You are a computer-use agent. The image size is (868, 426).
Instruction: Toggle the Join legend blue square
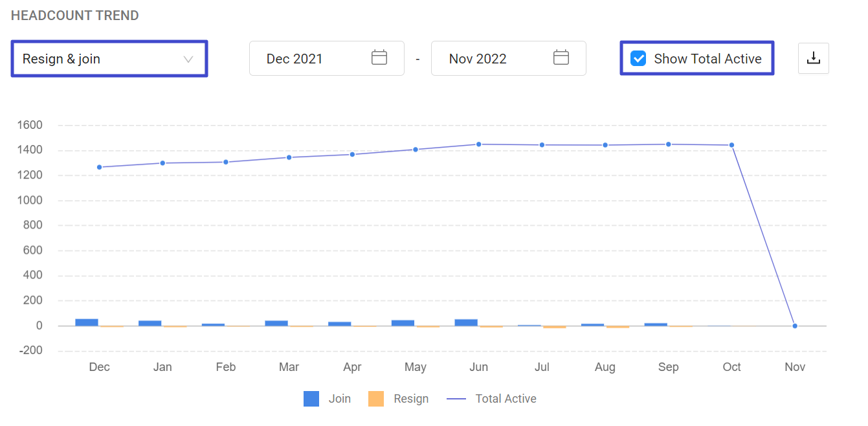coord(311,399)
